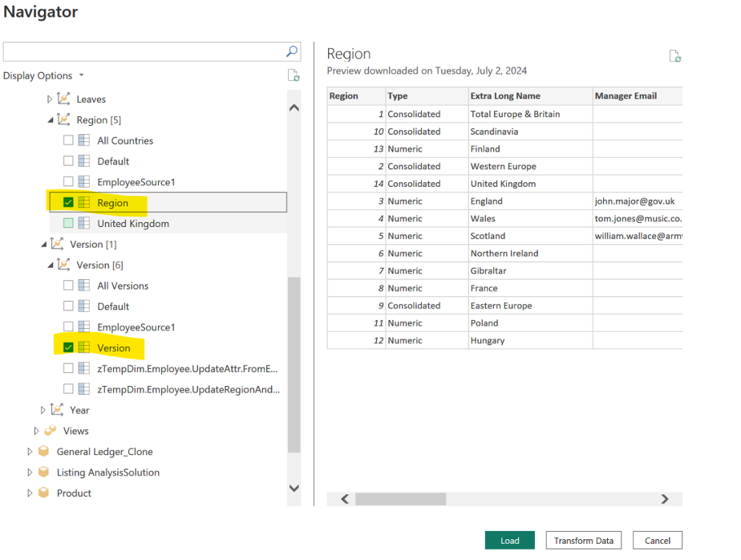Click the Transform Data button
Viewport: 741px width, 560px height.
584,540
